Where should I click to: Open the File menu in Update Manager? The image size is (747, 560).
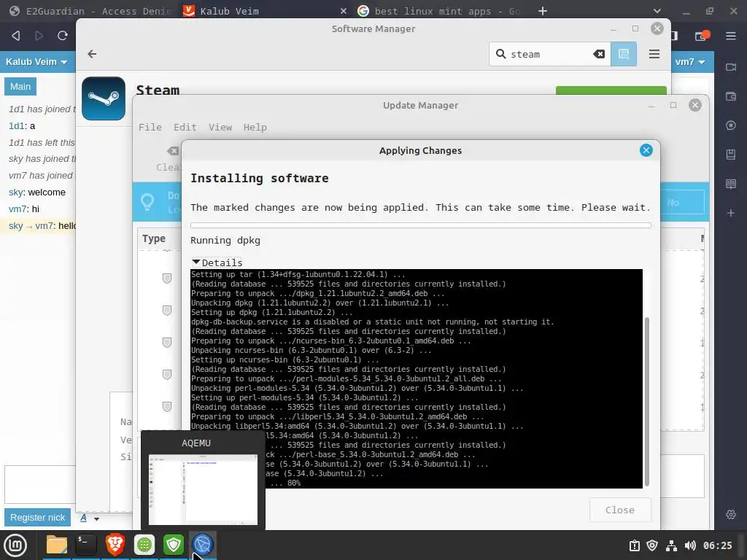click(x=150, y=127)
